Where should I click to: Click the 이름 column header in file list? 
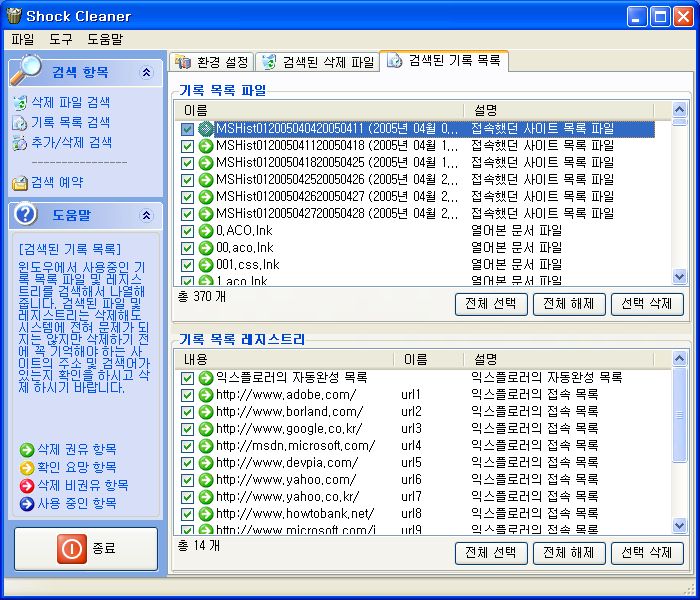click(x=320, y=110)
